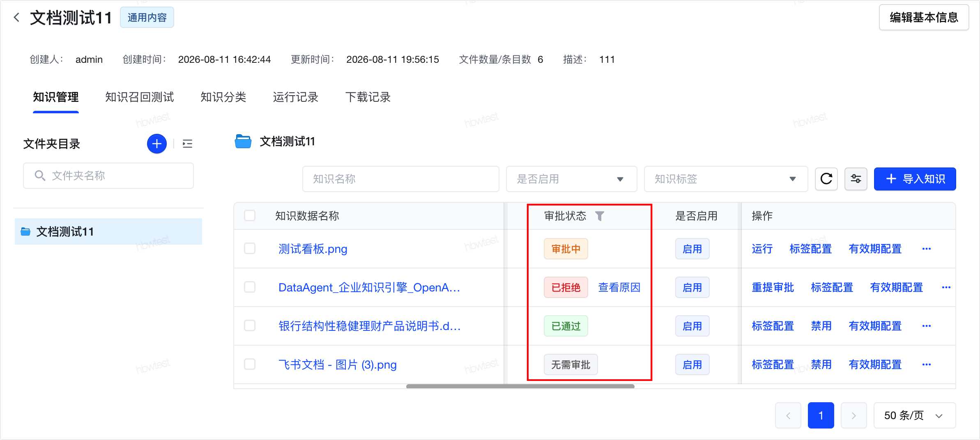Screen dimensions: 980x440
Task: Filter by 审批状态 funnel icon
Action: pos(600,216)
